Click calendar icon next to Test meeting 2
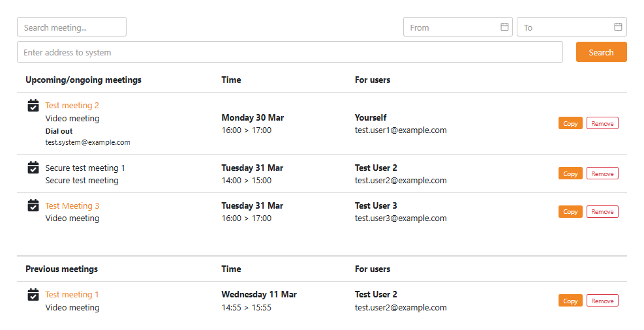644x330 pixels. click(33, 106)
